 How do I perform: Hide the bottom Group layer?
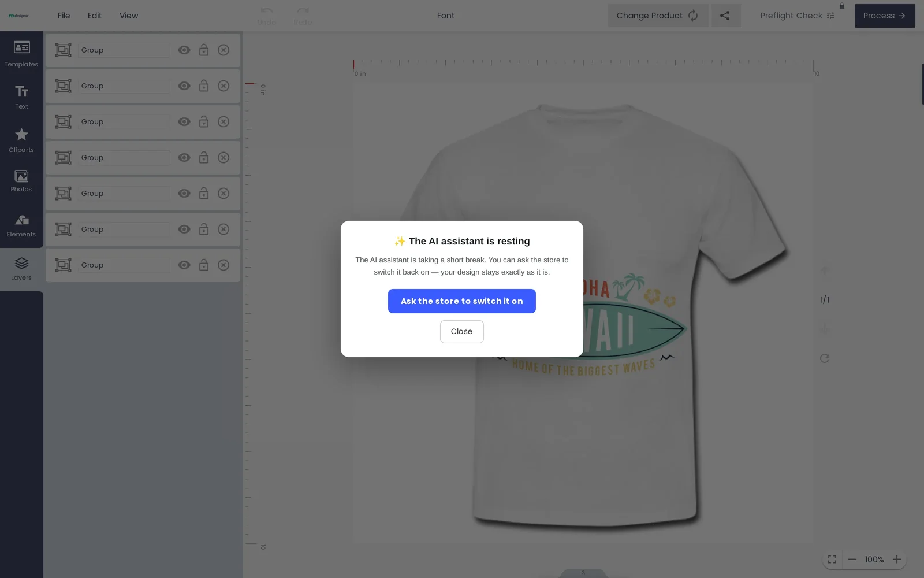(x=184, y=265)
